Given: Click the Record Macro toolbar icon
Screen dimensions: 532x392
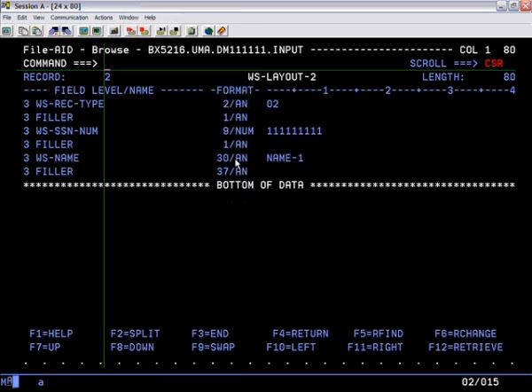Looking at the screenshot, I should (x=130, y=31).
